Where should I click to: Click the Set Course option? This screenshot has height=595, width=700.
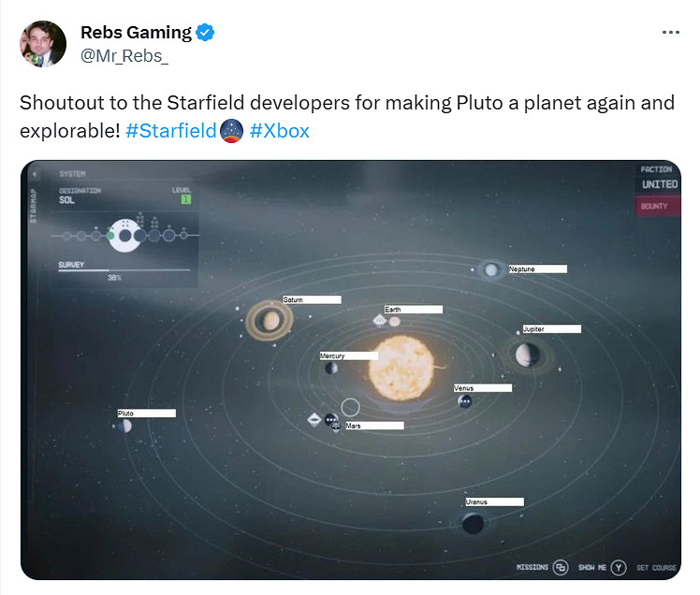click(x=656, y=568)
